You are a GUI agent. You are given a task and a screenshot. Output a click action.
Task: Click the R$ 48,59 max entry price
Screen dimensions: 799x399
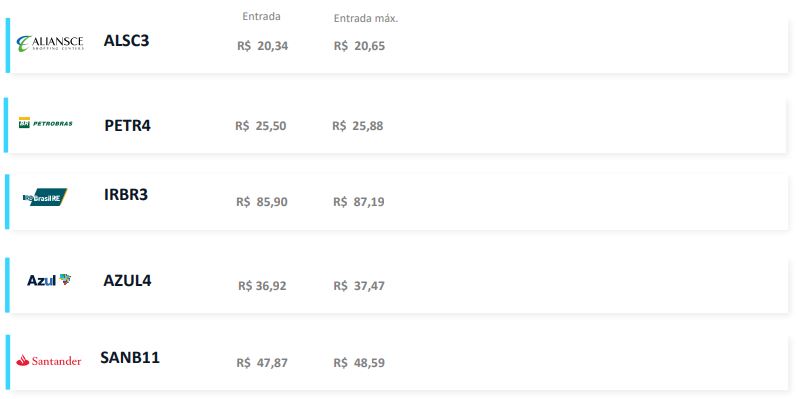[359, 363]
